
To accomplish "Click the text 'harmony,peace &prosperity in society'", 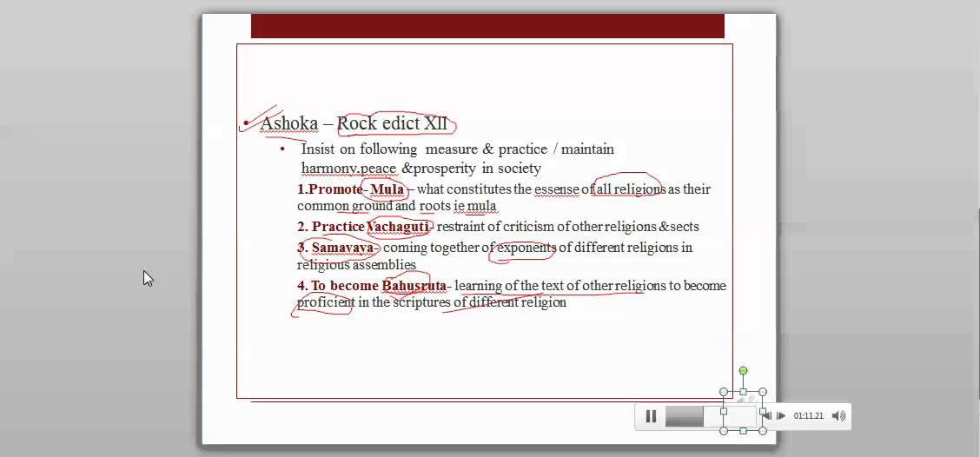I will [421, 169].
